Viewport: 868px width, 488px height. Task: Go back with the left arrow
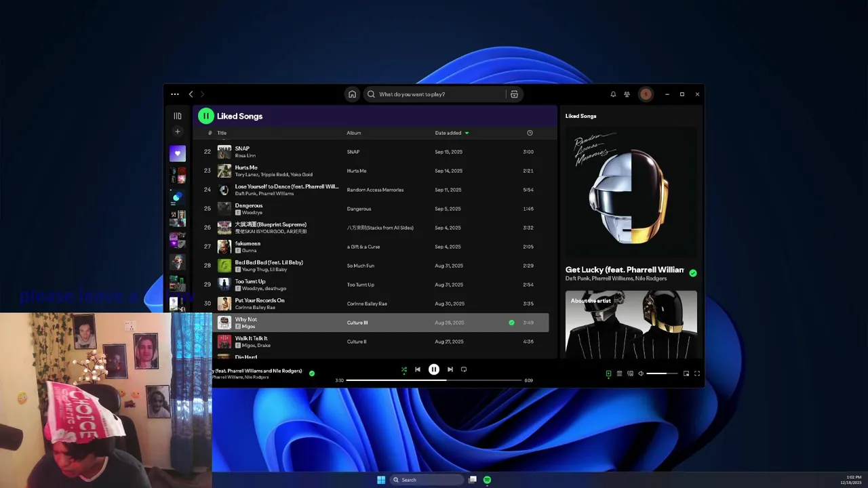(191, 94)
